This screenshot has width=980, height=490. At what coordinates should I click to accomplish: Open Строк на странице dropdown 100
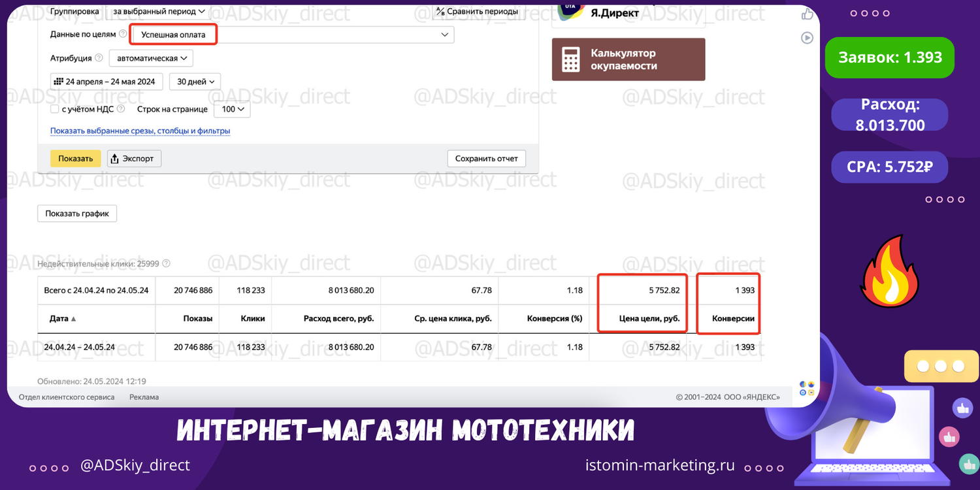[233, 109]
